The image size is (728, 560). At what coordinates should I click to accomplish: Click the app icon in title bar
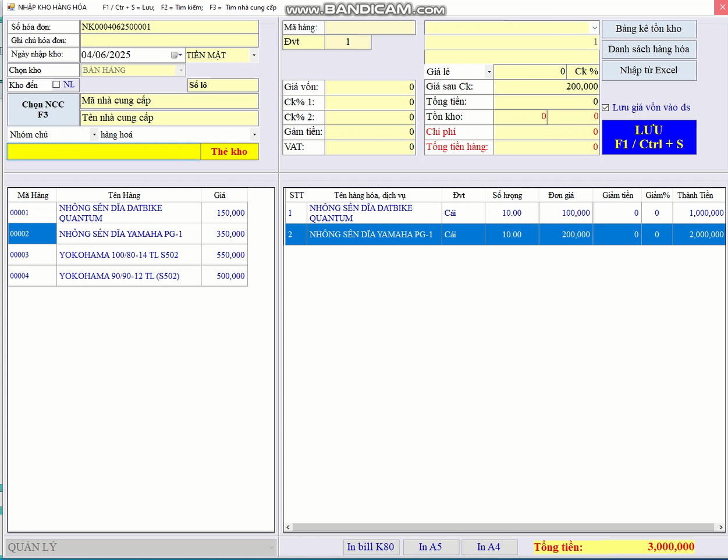point(10,8)
